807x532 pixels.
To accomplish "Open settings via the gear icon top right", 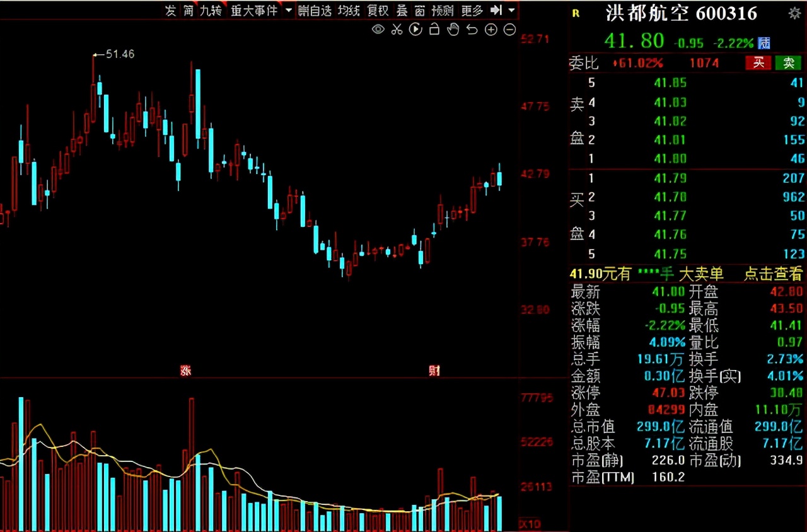I will (796, 13).
